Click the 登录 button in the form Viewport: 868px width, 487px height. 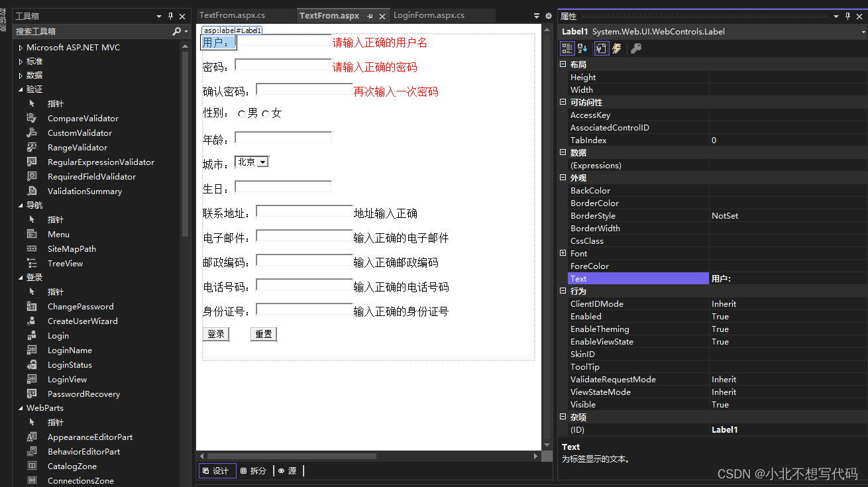point(215,334)
